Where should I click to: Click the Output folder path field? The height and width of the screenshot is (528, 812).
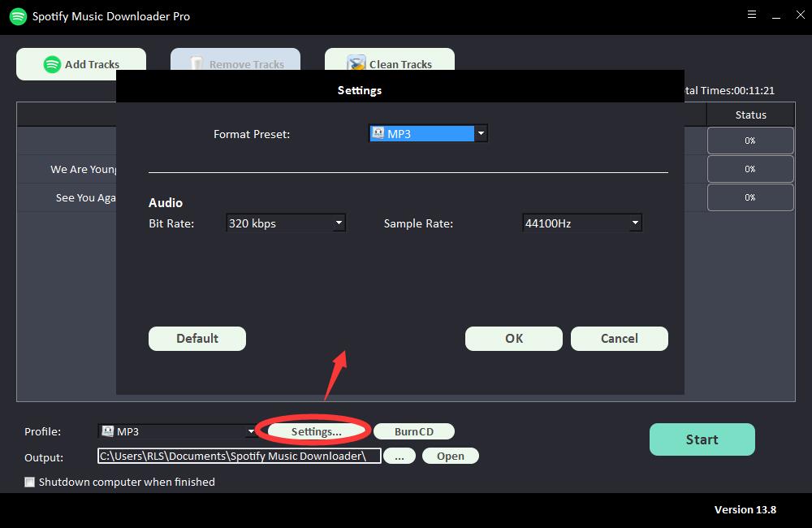(x=239, y=456)
